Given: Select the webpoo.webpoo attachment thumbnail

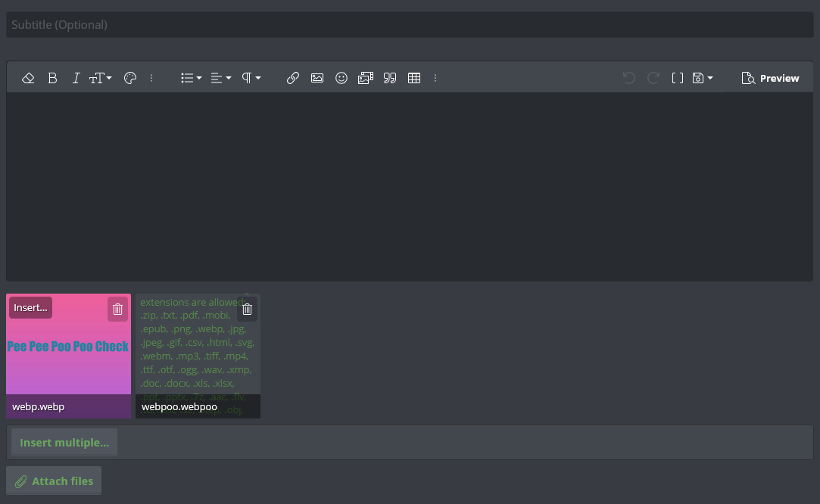Looking at the screenshot, I should [198, 356].
